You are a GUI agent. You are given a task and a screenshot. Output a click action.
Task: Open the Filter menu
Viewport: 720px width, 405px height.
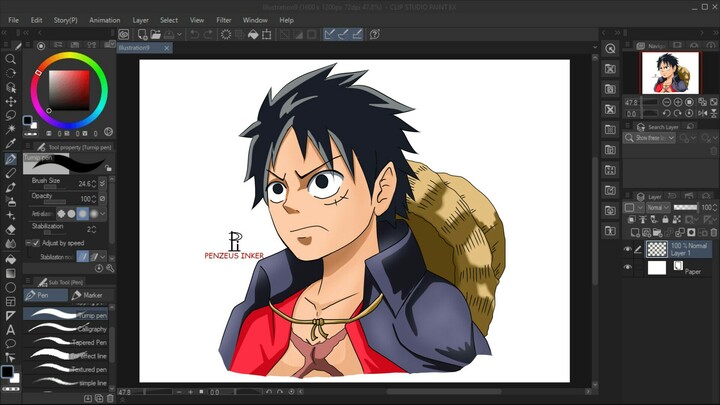click(x=224, y=20)
